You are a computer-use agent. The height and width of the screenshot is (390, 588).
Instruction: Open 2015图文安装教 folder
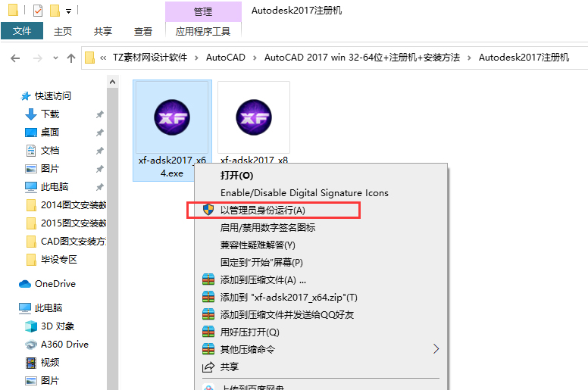tap(73, 223)
